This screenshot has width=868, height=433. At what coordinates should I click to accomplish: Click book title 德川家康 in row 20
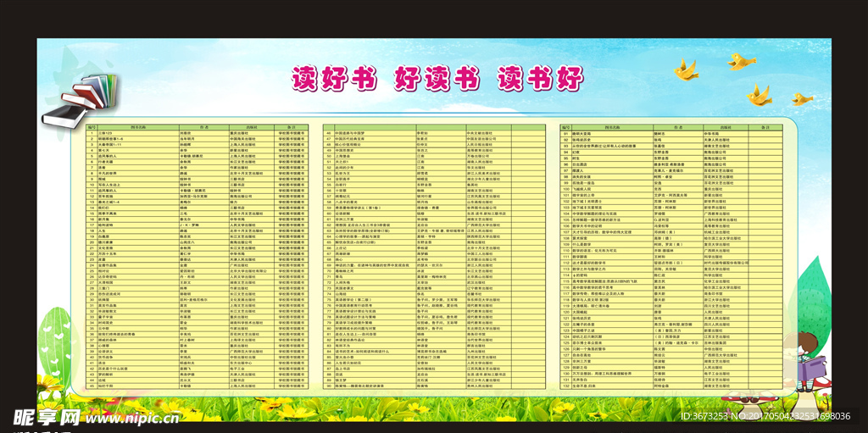click(x=105, y=242)
